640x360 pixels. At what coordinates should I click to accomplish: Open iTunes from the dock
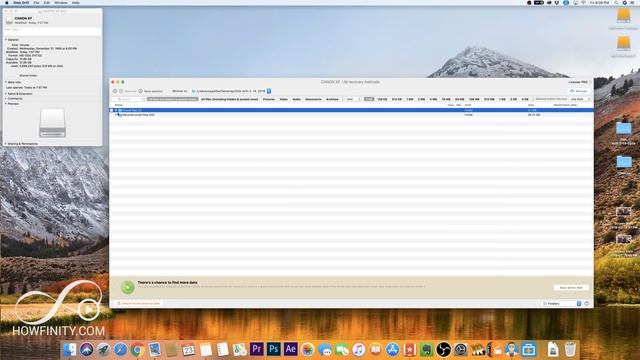(358, 350)
